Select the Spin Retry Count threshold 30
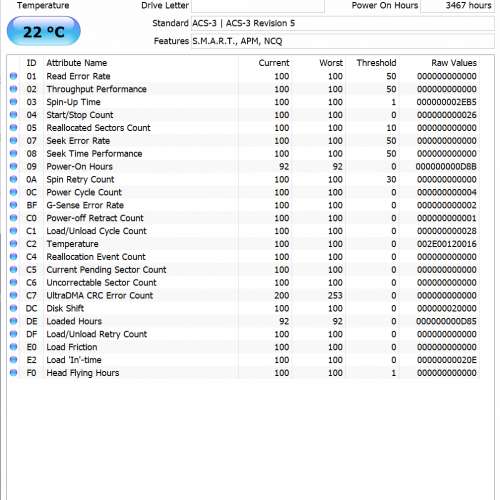Viewport: 500px width, 500px height. (391, 179)
